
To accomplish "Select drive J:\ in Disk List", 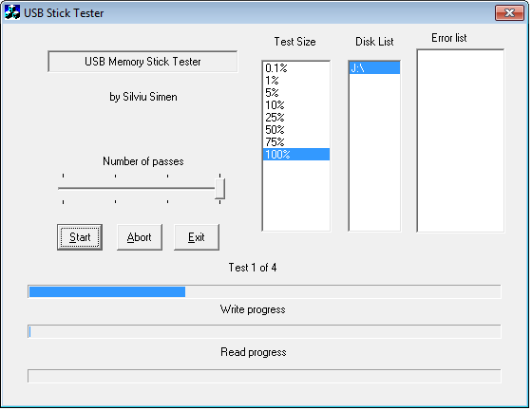I will tap(374, 68).
